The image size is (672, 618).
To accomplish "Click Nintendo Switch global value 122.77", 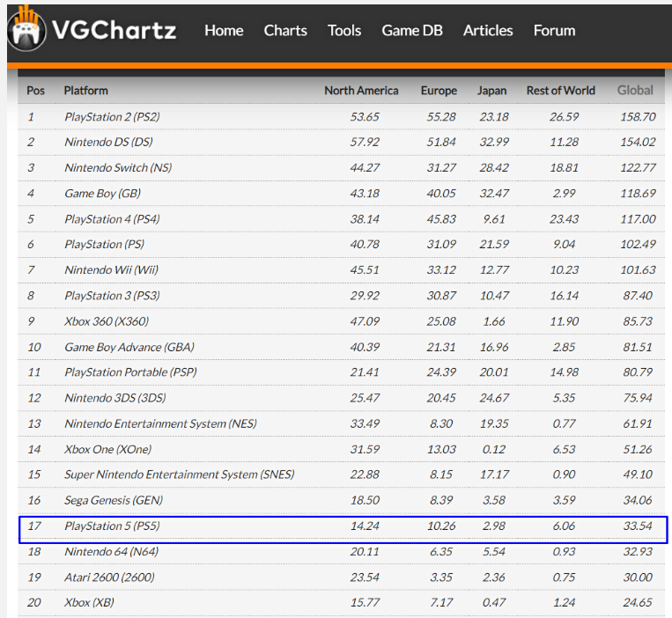I will (x=639, y=167).
